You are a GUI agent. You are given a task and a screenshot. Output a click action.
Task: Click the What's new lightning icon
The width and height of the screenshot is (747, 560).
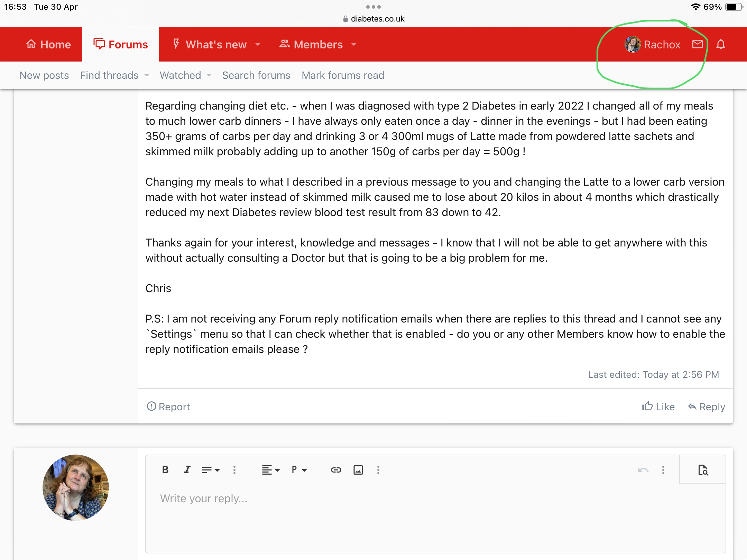[176, 44]
